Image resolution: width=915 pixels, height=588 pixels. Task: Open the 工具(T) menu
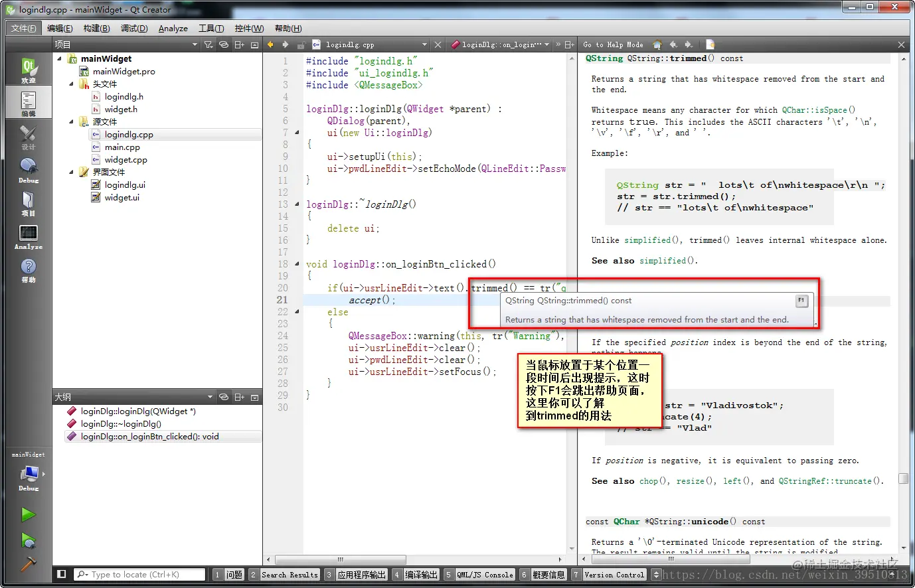[211, 29]
